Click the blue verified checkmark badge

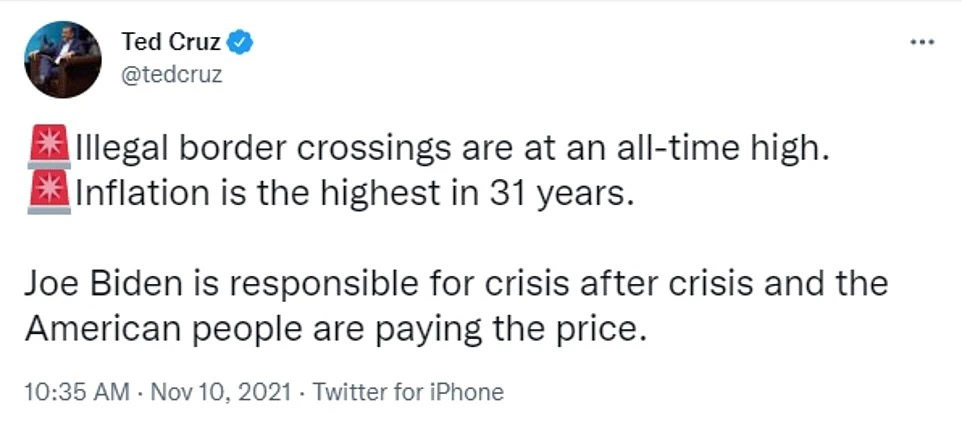coord(240,43)
